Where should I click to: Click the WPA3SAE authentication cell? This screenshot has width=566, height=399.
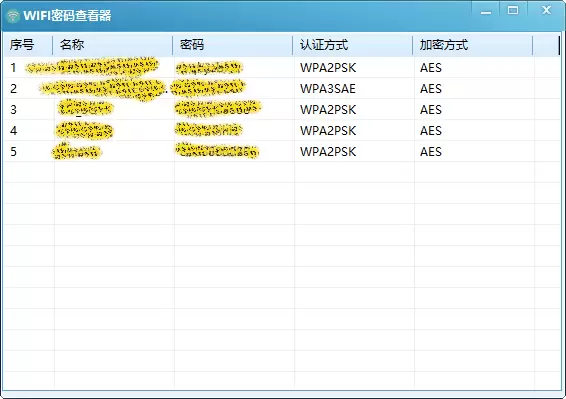(328, 88)
